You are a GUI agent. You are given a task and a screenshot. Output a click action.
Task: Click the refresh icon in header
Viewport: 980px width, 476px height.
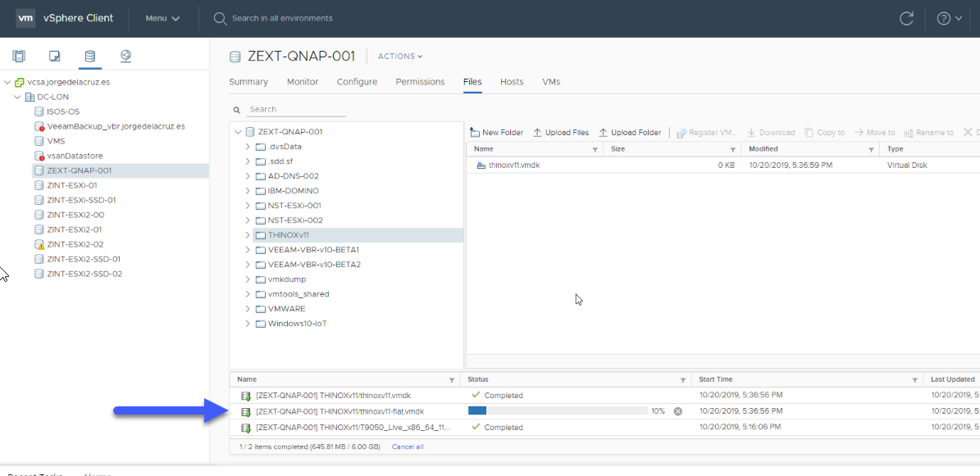906,18
